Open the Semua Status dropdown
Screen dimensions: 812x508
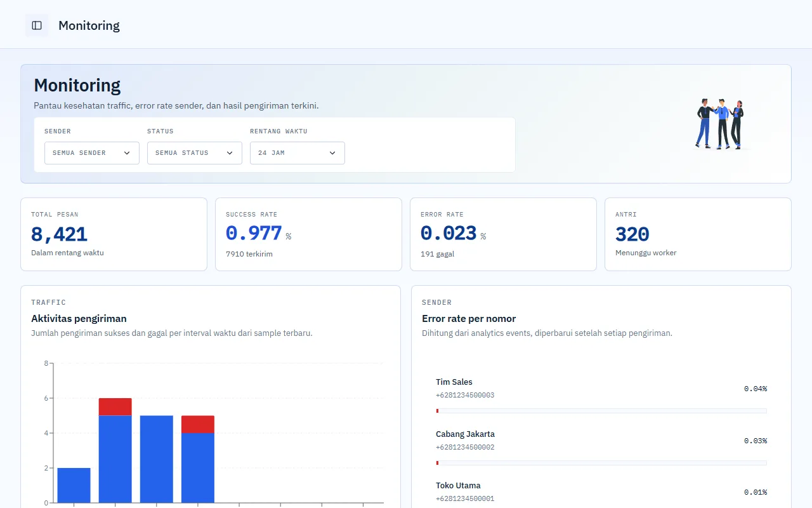[195, 153]
